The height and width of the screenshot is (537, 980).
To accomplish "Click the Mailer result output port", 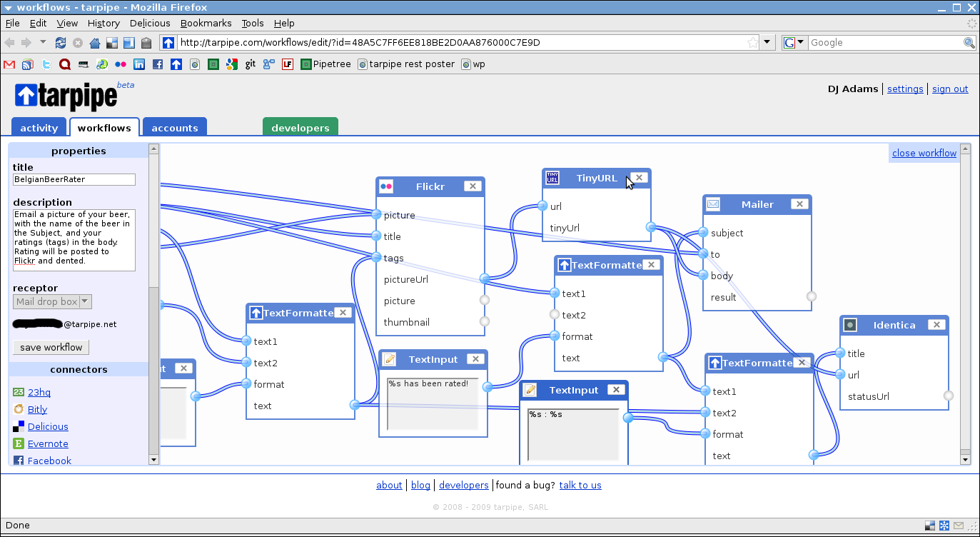I will tap(812, 296).
